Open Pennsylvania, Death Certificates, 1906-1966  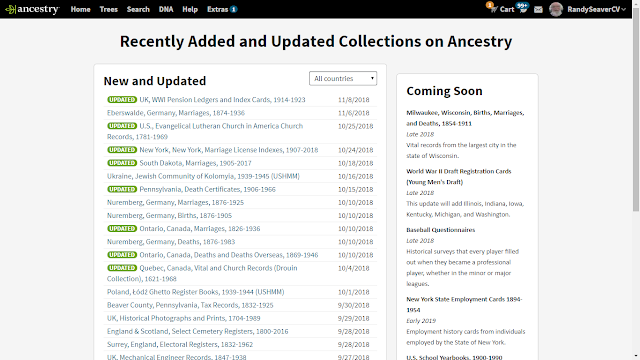207,189
